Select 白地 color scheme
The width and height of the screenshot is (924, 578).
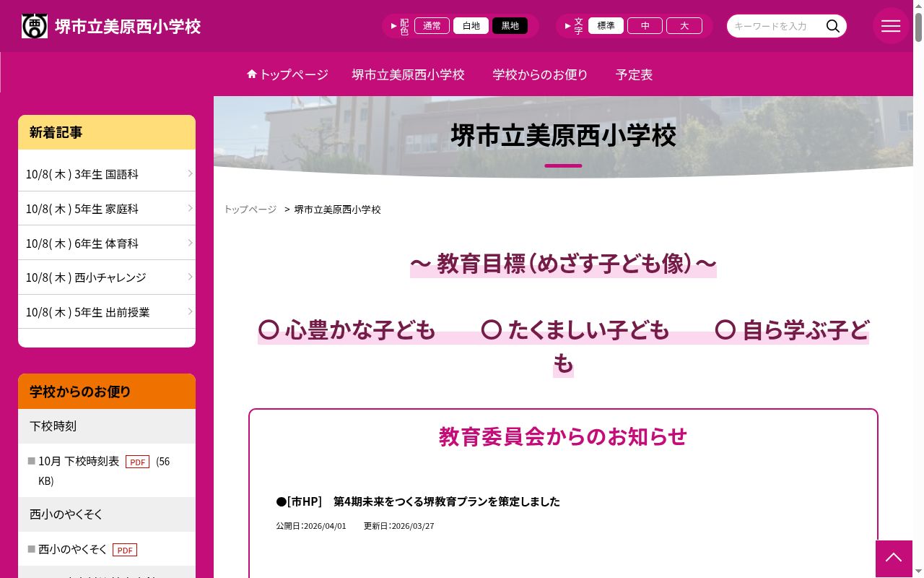pos(471,26)
